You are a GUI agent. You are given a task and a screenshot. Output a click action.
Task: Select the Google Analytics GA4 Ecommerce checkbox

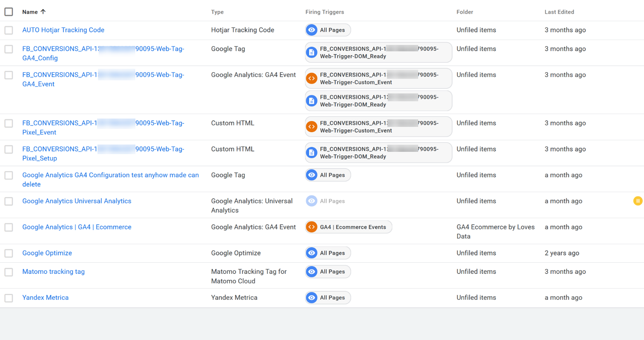[x=9, y=227]
